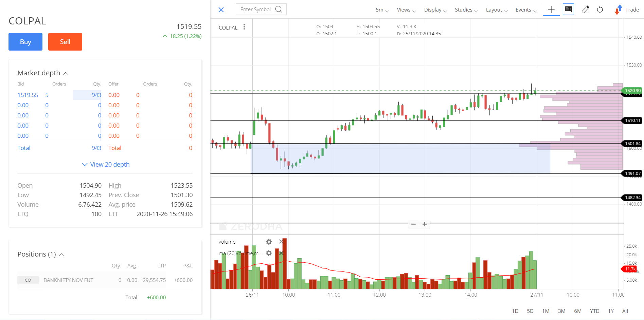This screenshot has width=644, height=320.
Task: Select the YTD range
Action: [x=594, y=311]
